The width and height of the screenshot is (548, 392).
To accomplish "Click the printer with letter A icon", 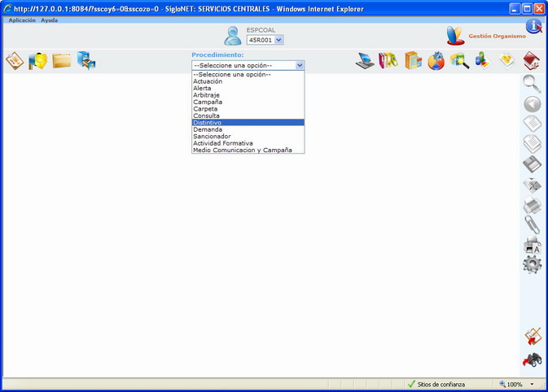I will click(x=533, y=245).
